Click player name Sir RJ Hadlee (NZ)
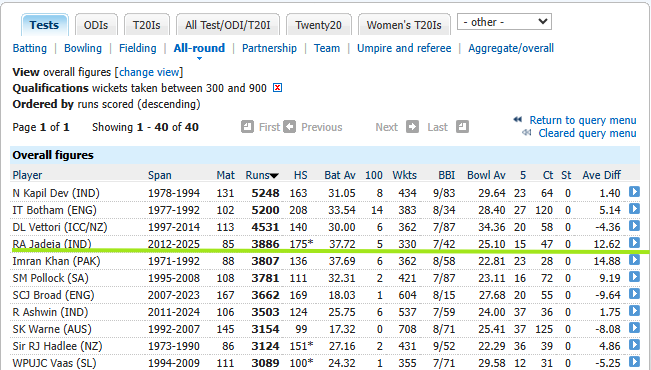 click(x=57, y=346)
